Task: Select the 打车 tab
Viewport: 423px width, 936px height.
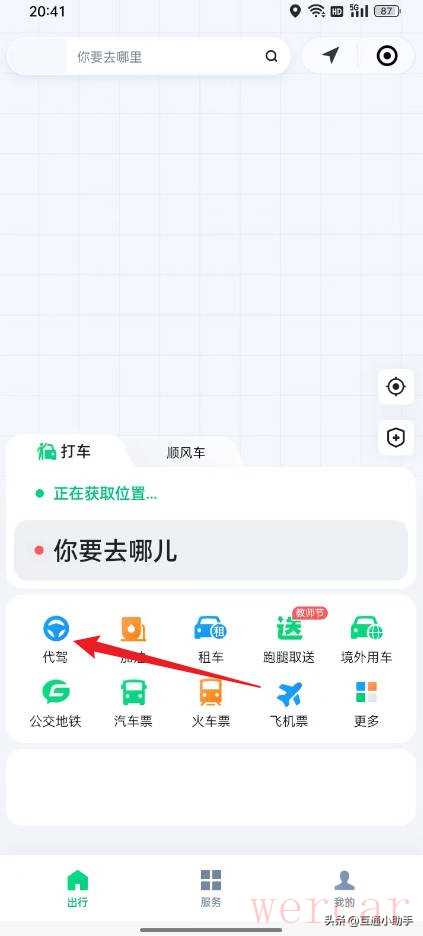Action: coord(64,451)
